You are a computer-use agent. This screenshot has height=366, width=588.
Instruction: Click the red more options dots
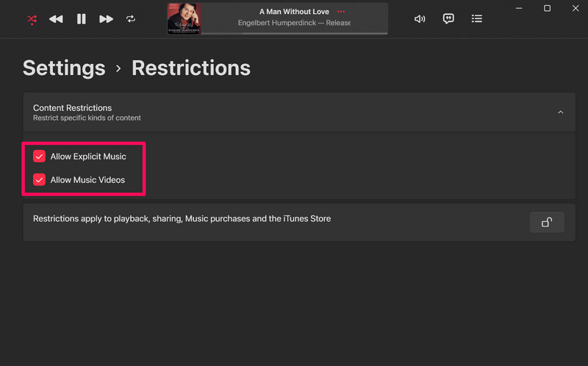point(341,12)
